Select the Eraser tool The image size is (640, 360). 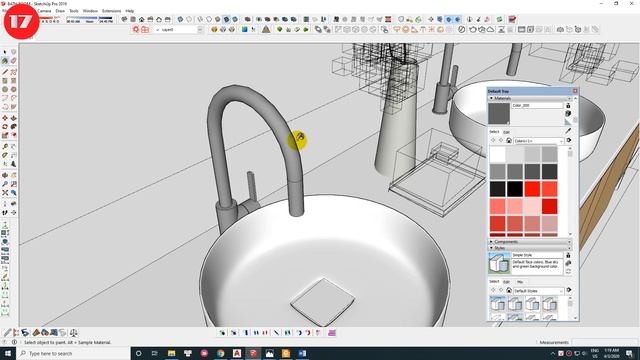[x=13, y=61]
